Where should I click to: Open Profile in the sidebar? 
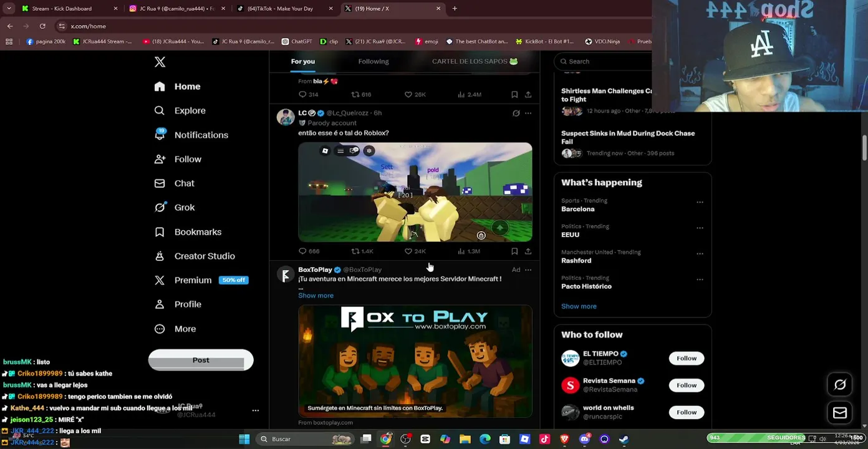(x=178, y=304)
